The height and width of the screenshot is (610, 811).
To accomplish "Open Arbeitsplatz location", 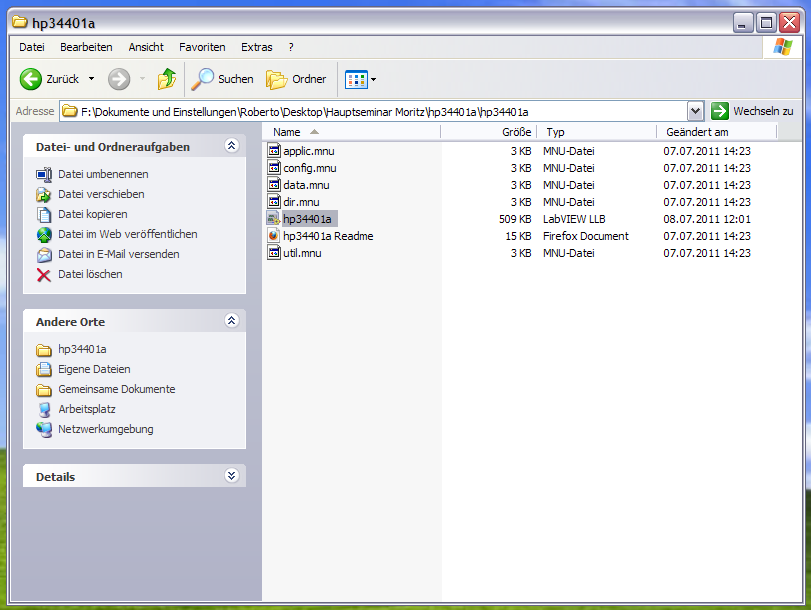I will click(87, 409).
